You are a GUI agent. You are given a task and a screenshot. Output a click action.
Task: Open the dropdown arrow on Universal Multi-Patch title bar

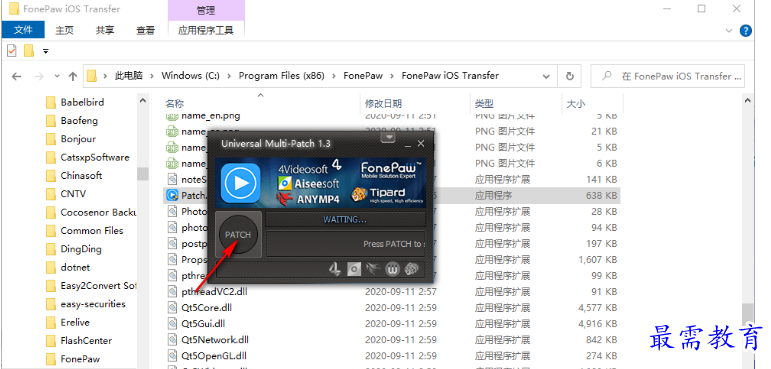(x=388, y=137)
